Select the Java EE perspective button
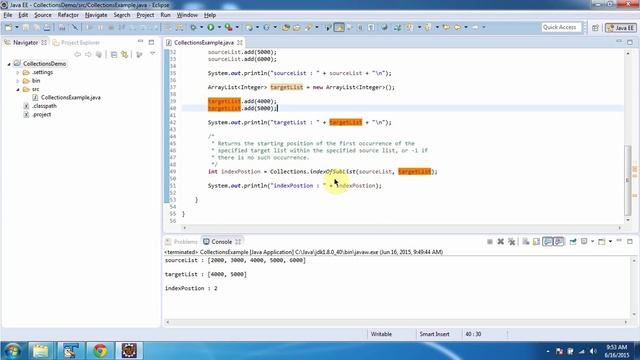 [620, 28]
